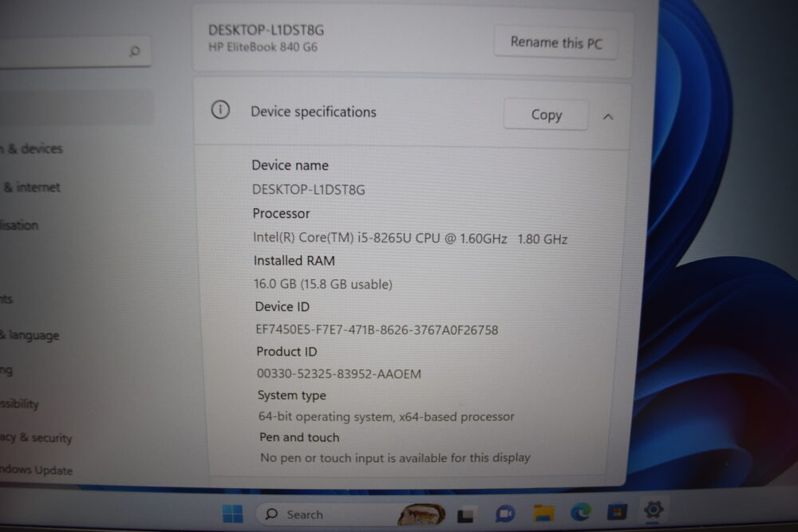798x532 pixels.
Task: Open the Accounts settings page
Action: coord(6,299)
